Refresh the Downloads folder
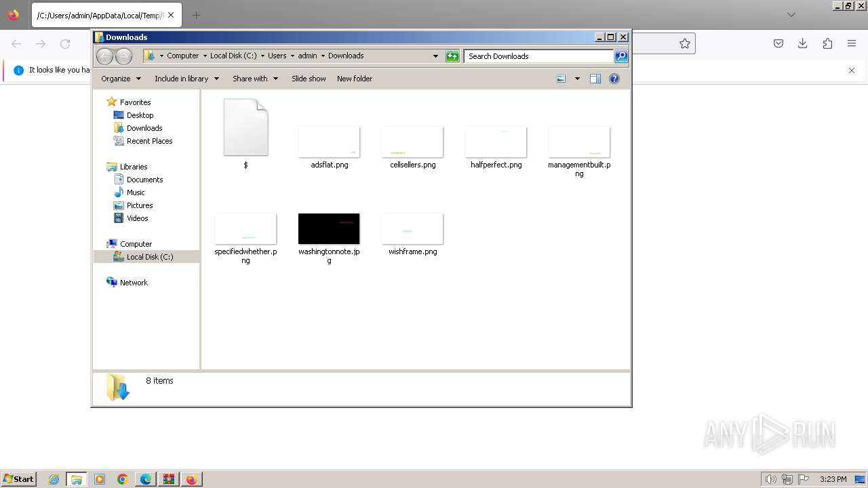 pos(452,56)
